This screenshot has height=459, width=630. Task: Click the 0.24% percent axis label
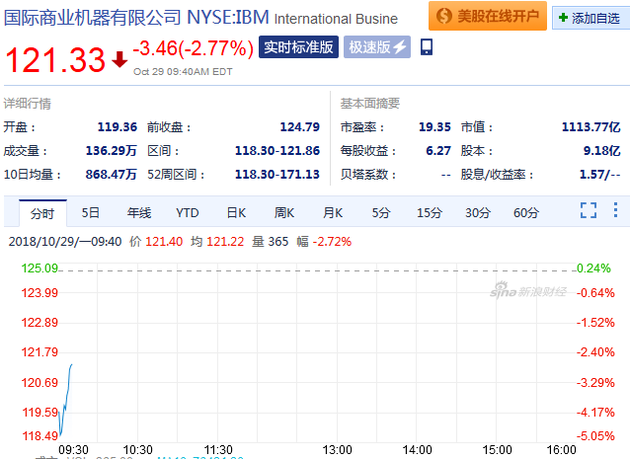594,268
